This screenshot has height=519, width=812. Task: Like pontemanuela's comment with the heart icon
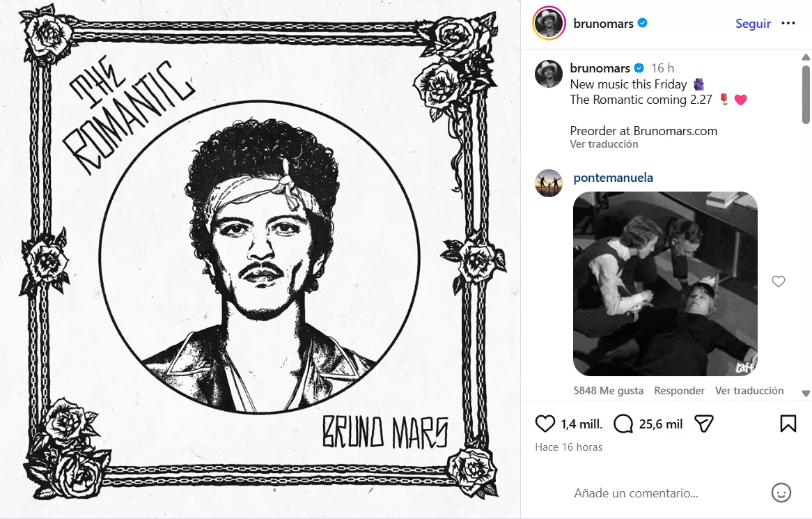(778, 281)
